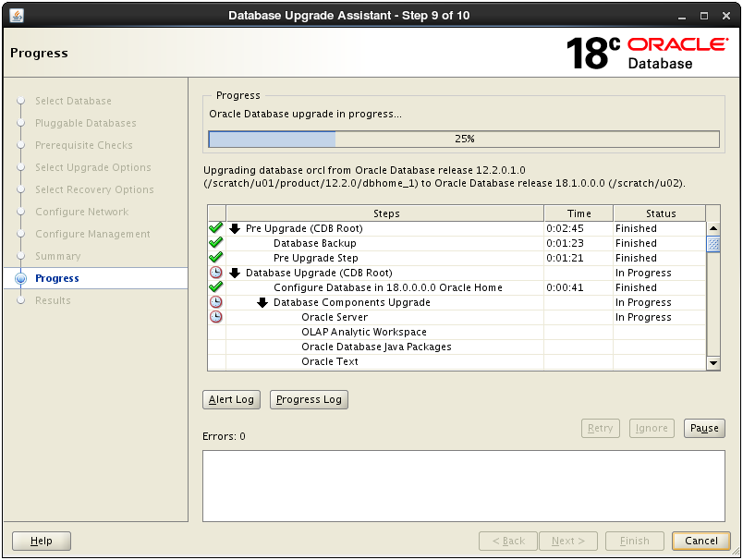Minimize the Database Upgrade Assistant window
743x560 pixels.
click(x=681, y=16)
